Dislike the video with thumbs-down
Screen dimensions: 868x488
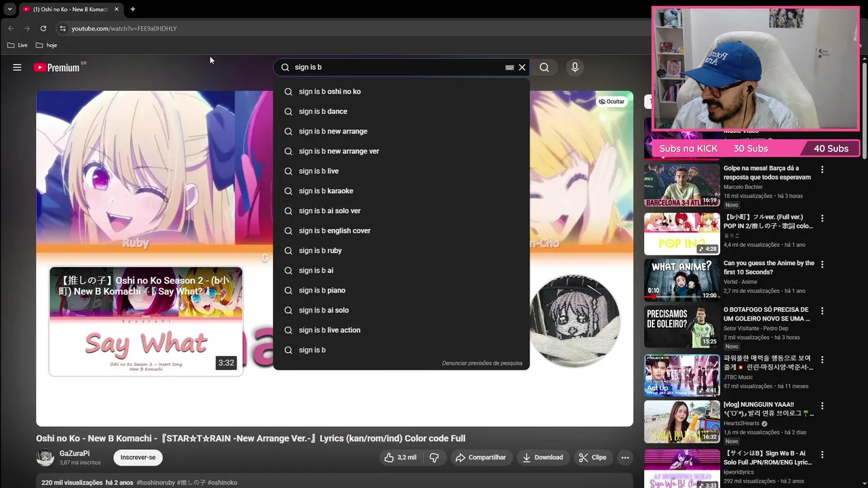[x=435, y=457]
